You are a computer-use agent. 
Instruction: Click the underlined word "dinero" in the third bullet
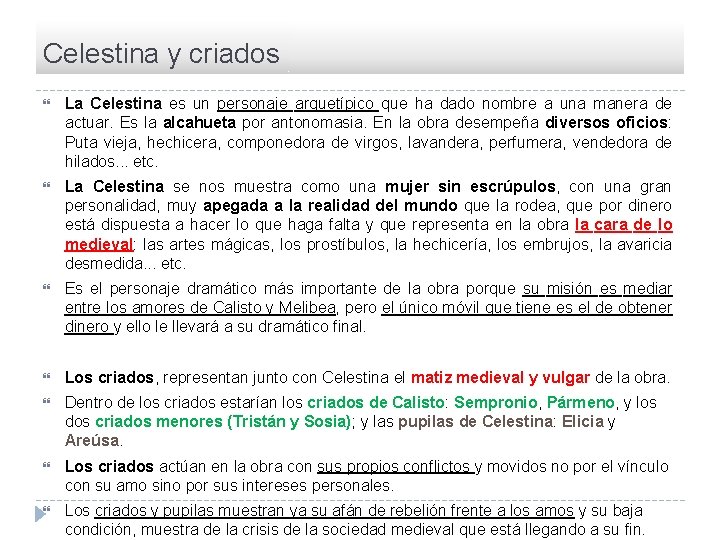click(x=86, y=327)
